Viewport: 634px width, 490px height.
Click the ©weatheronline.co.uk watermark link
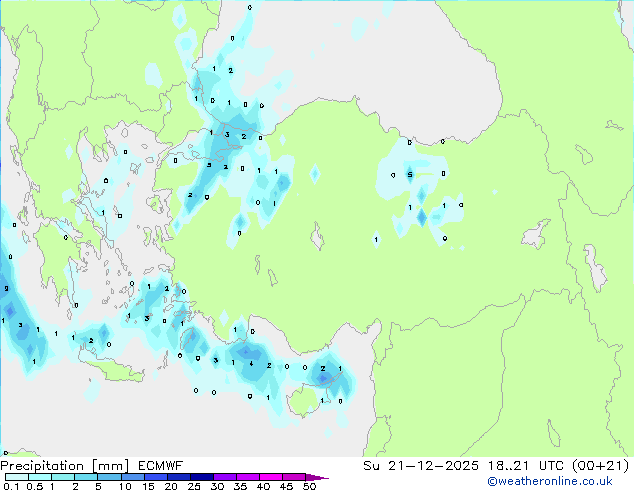click(x=564, y=481)
